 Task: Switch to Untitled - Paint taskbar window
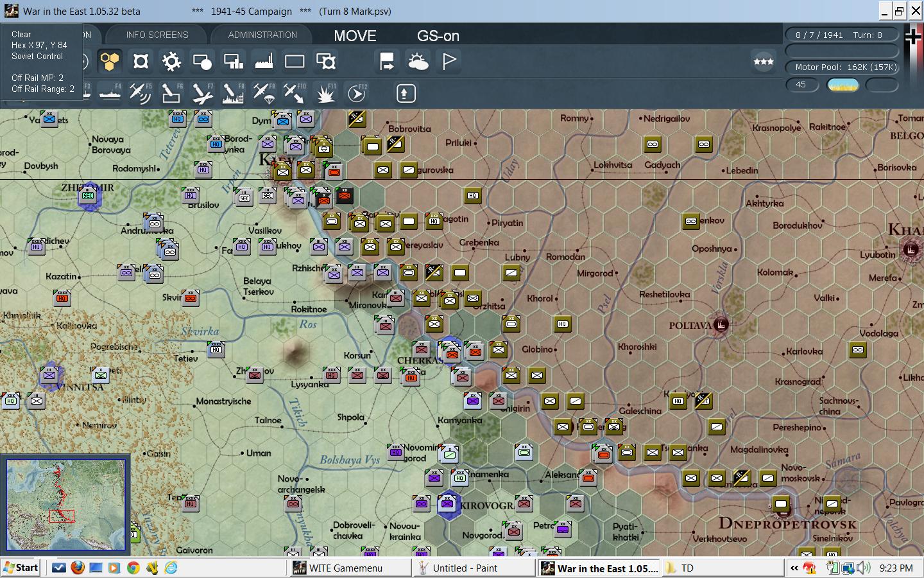pos(474,568)
